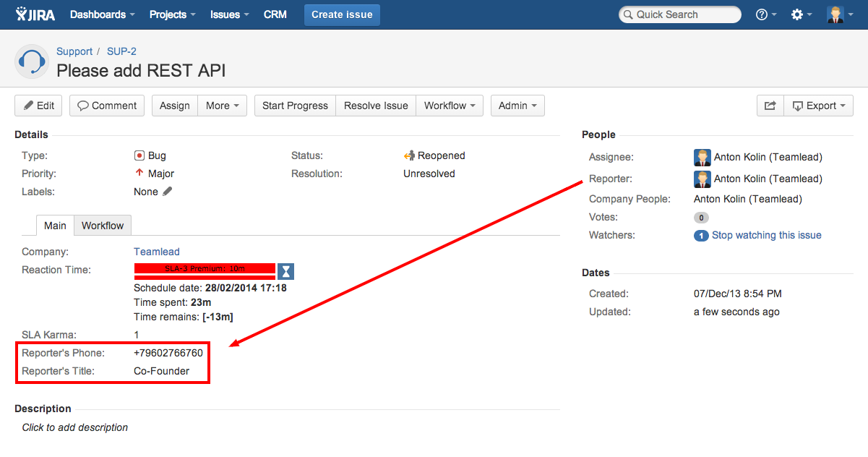Open the Admin dropdown button
The image size is (868, 457).
[517, 106]
